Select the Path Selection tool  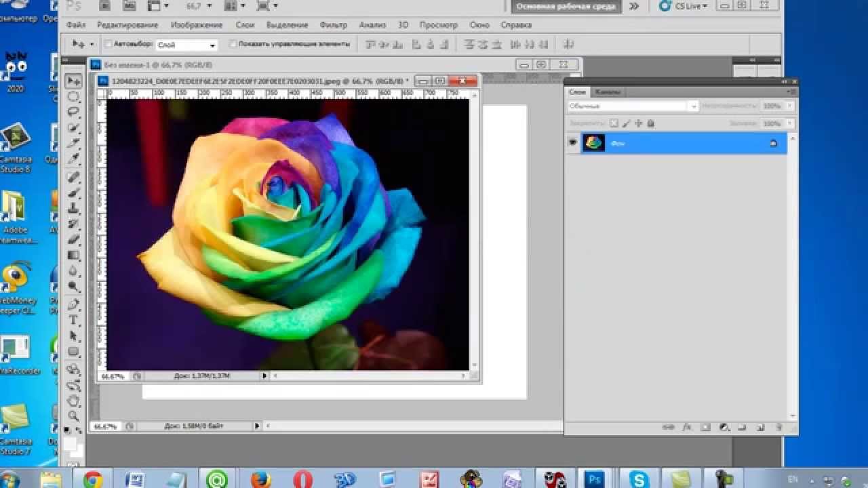click(x=73, y=336)
